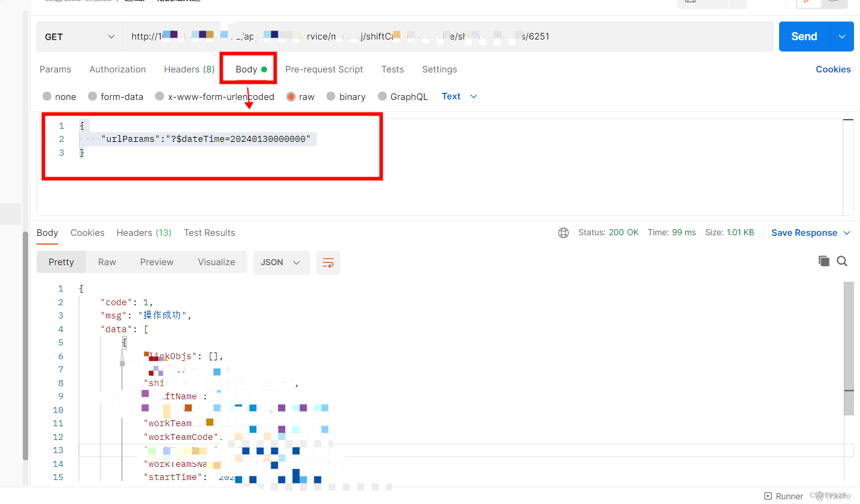Select the none body type
This screenshot has width=860, height=504.
pyautogui.click(x=59, y=96)
